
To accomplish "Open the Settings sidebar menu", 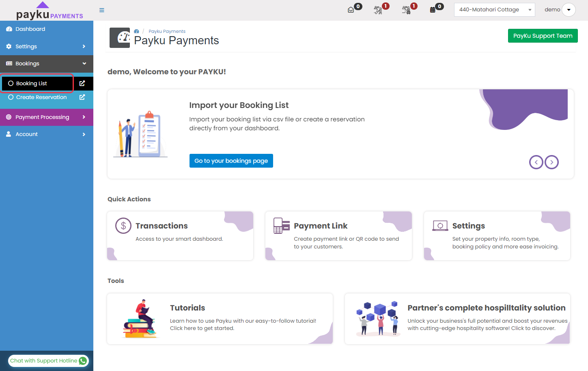I will pyautogui.click(x=47, y=46).
